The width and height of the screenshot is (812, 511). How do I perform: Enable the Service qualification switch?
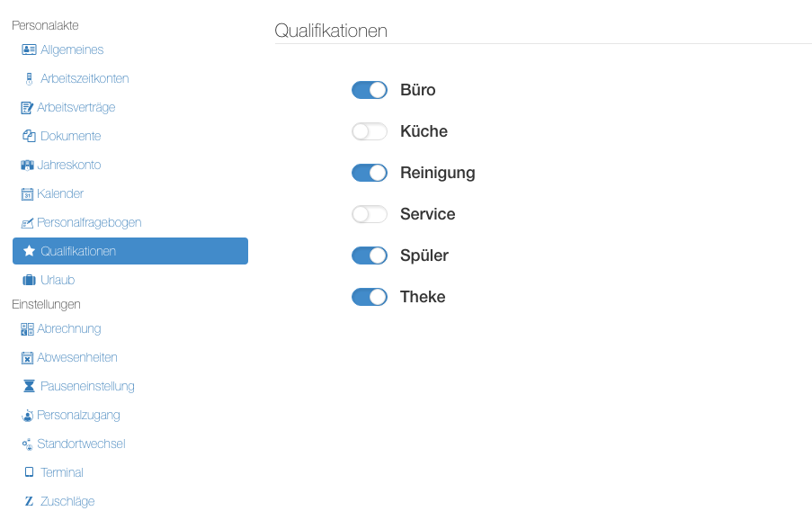click(370, 214)
